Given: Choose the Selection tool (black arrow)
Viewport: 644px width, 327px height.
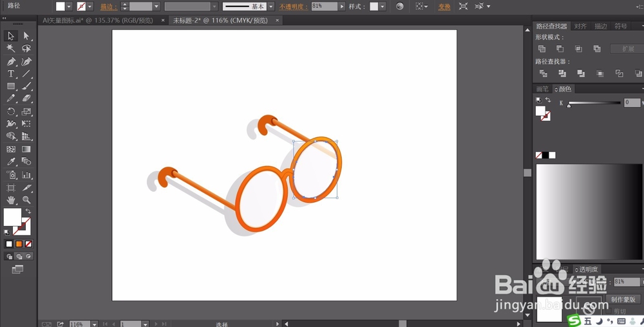Looking at the screenshot, I should tap(11, 35).
